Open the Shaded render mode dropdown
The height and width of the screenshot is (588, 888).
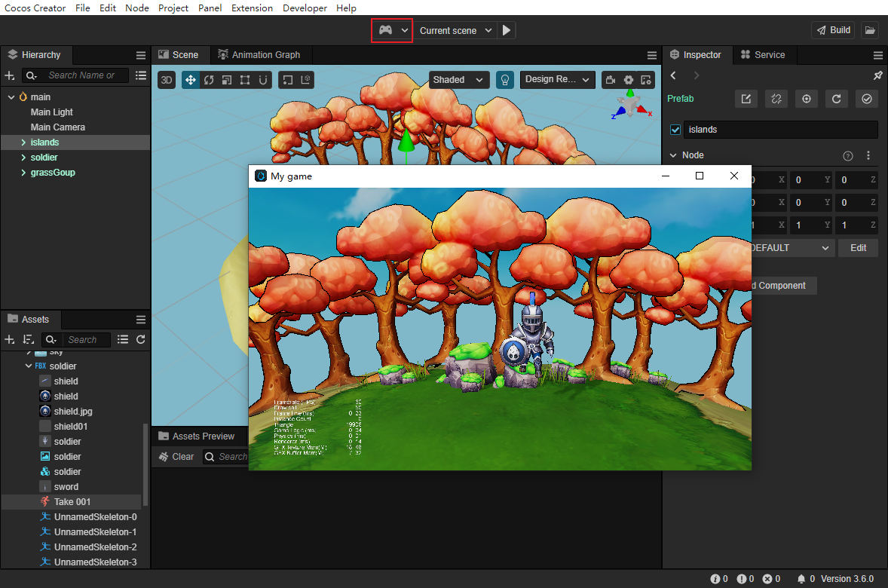tap(459, 80)
